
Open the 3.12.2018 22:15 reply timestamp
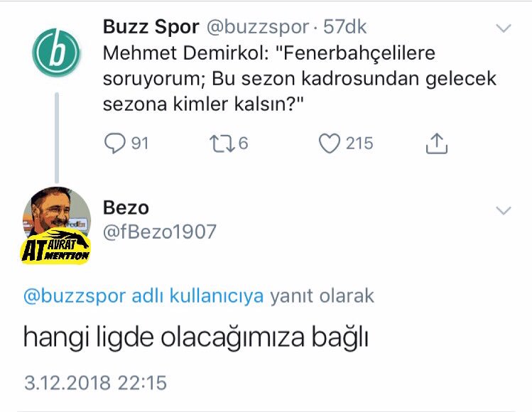pyautogui.click(x=95, y=382)
